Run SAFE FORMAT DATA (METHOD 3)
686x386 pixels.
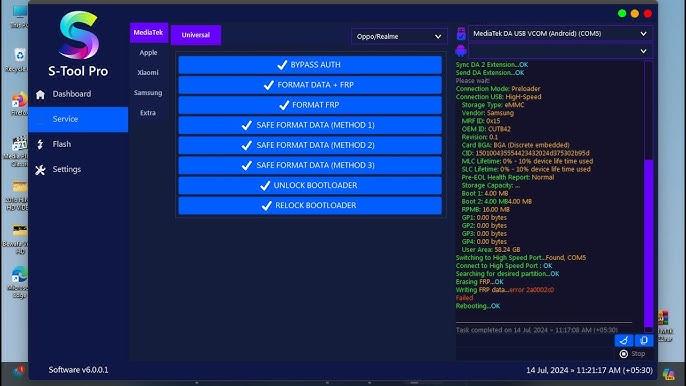coord(310,165)
